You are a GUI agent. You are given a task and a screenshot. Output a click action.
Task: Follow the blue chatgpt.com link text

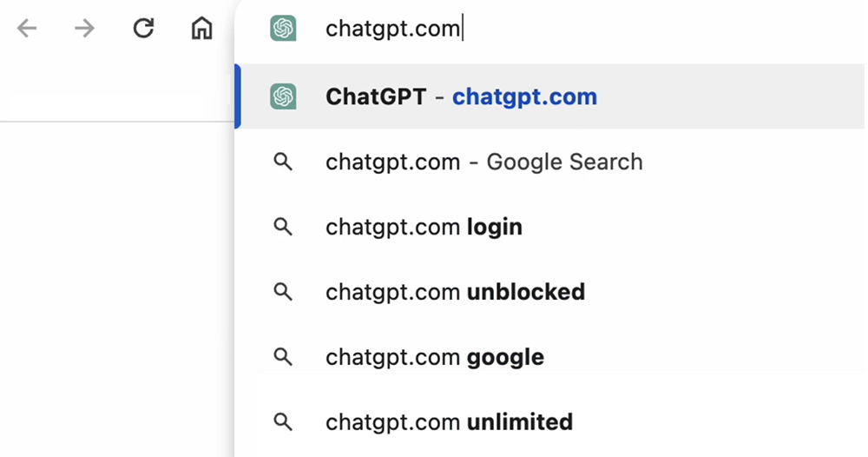point(525,97)
